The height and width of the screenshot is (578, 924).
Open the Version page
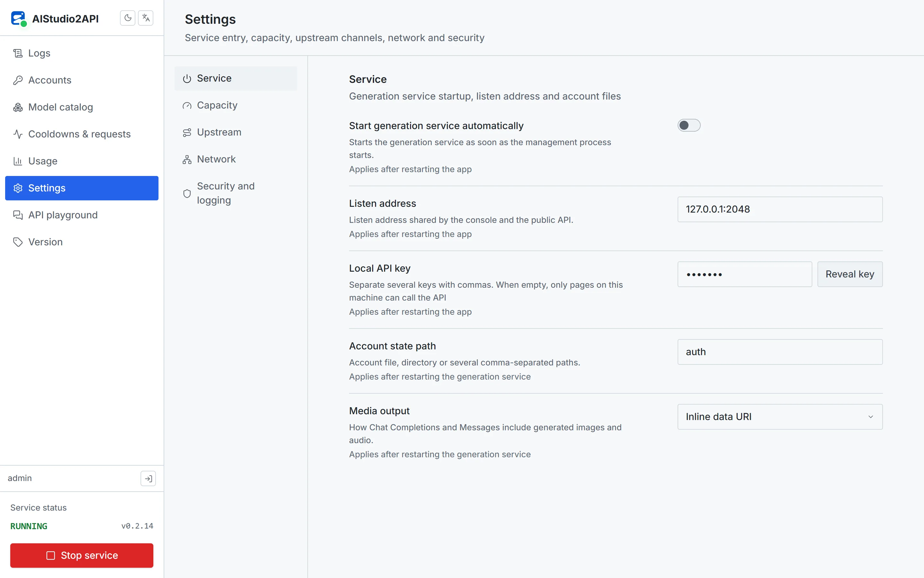(82, 242)
